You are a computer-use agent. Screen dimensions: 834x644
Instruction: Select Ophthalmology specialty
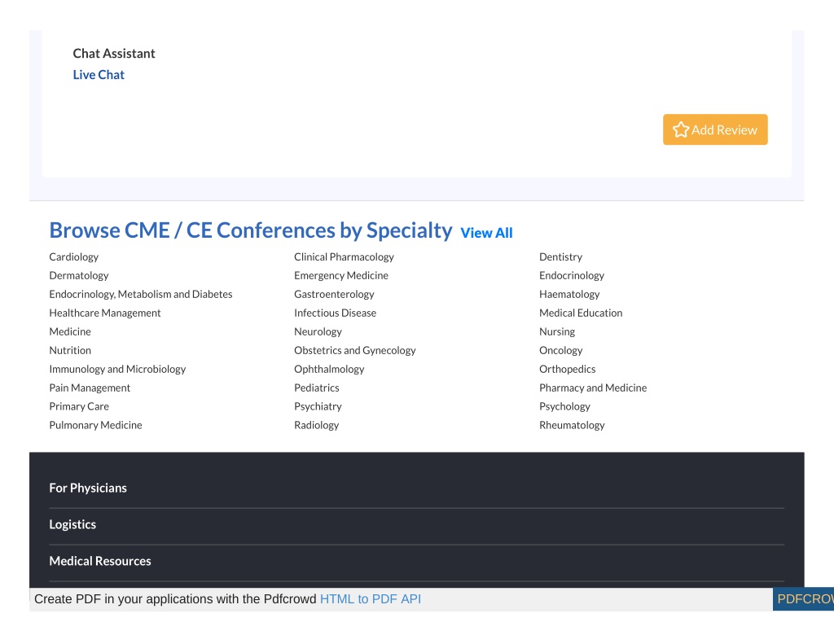tap(329, 369)
